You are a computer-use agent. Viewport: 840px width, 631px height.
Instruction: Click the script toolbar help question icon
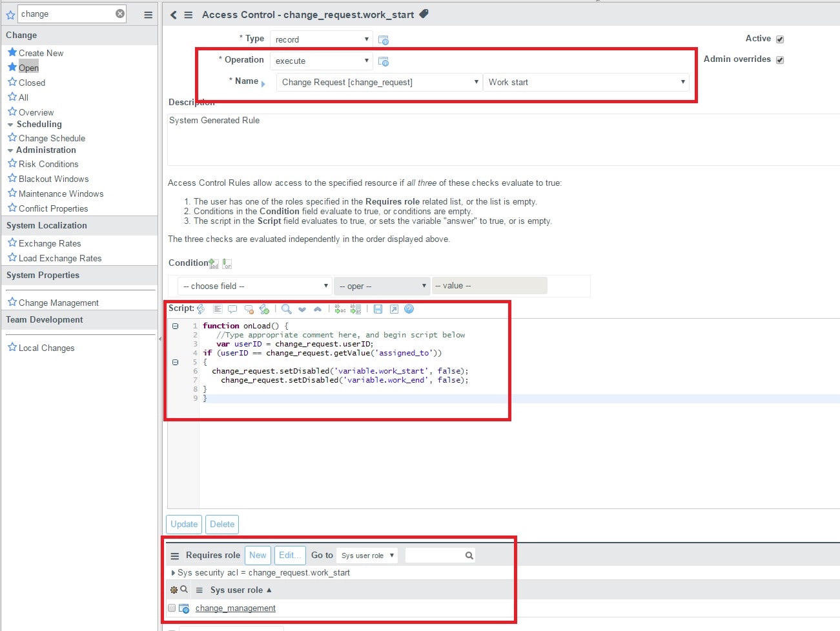[409, 309]
